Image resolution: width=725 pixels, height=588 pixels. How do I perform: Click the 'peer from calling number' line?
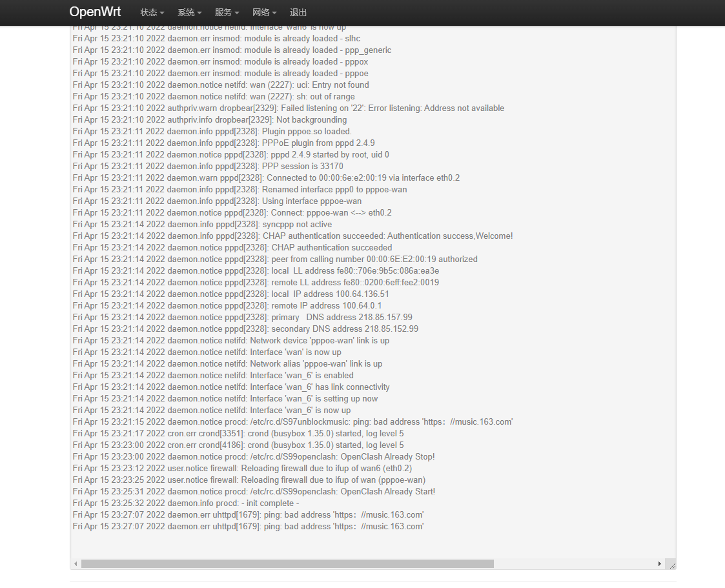pos(275,259)
